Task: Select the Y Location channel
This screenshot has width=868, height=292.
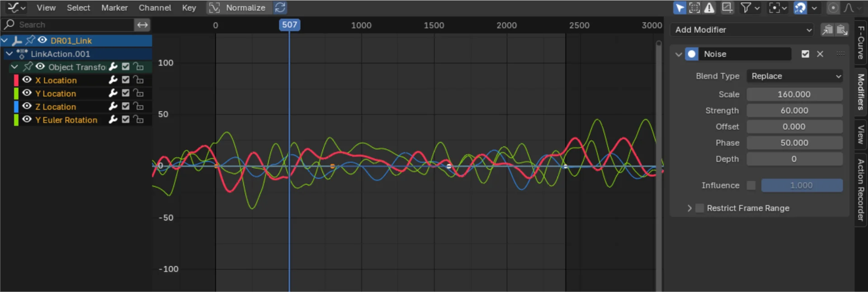Action: point(56,94)
